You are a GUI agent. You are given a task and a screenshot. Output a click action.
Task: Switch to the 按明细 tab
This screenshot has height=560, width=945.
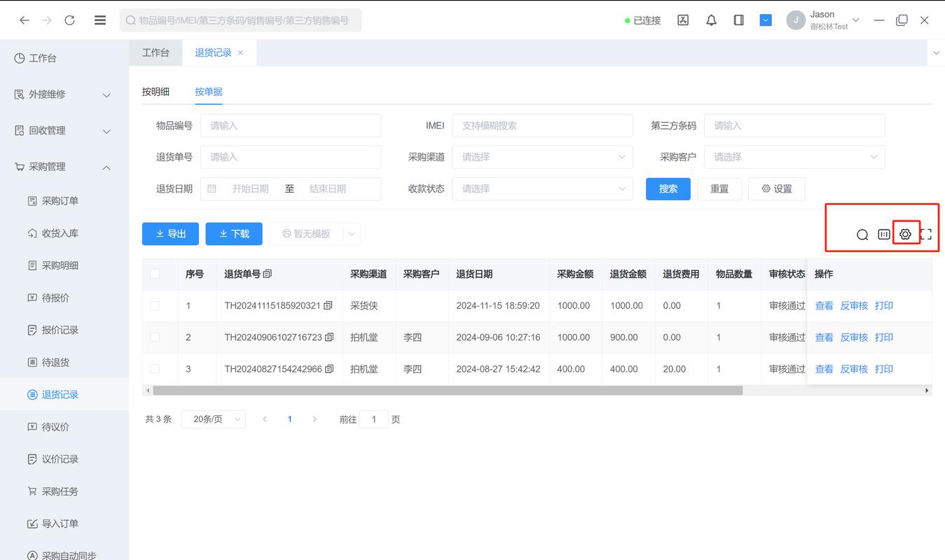pyautogui.click(x=156, y=92)
